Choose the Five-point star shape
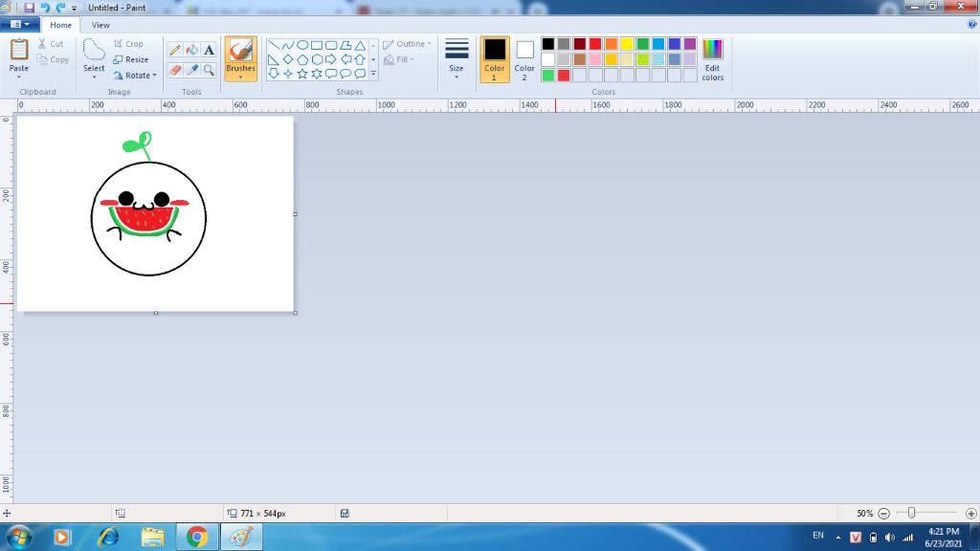 tap(302, 74)
